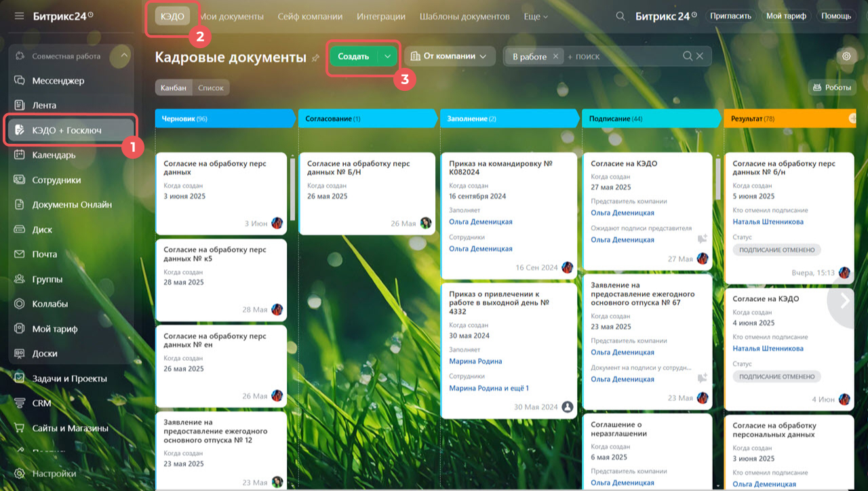Open the Сейф компании tab
The height and width of the screenshot is (491, 868).
coord(310,16)
